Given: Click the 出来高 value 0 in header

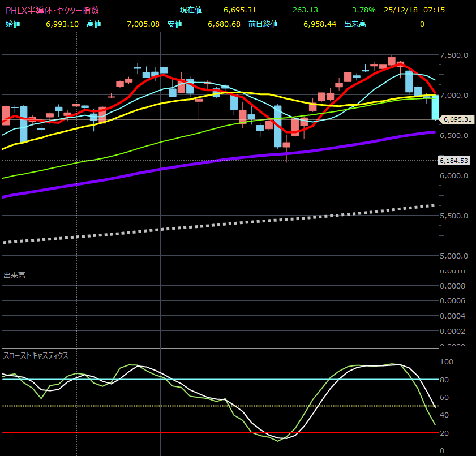Looking at the screenshot, I should 422,24.
